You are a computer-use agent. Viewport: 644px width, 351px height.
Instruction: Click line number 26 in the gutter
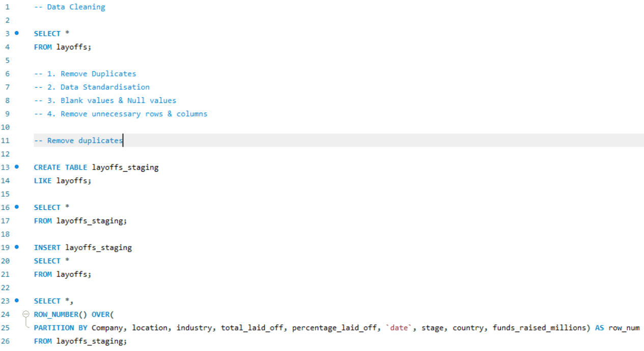coord(8,341)
